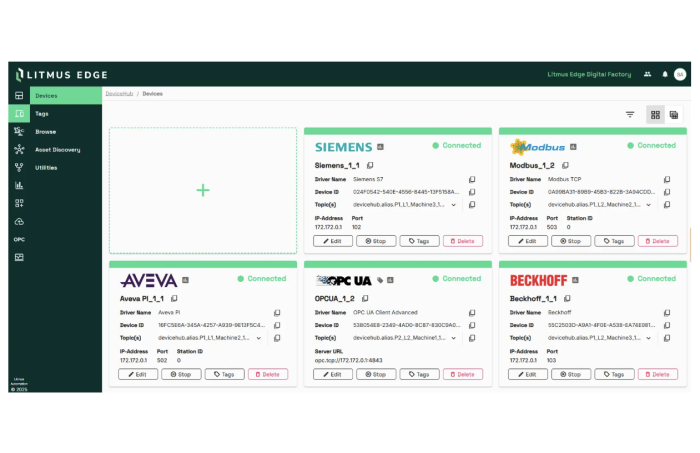Copy the Modbus_1_2 Device ID
The width and height of the screenshot is (700, 453).
coord(667,192)
